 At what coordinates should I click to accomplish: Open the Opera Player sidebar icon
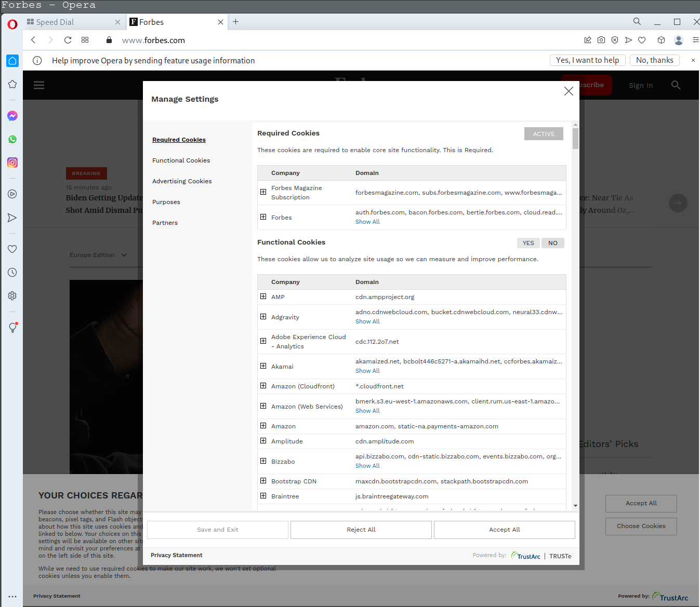click(x=12, y=194)
